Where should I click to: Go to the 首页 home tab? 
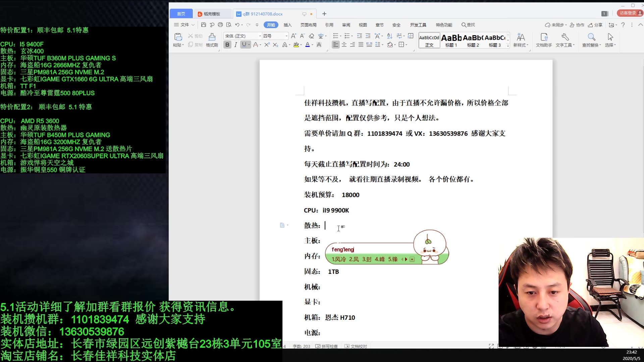coord(181,14)
